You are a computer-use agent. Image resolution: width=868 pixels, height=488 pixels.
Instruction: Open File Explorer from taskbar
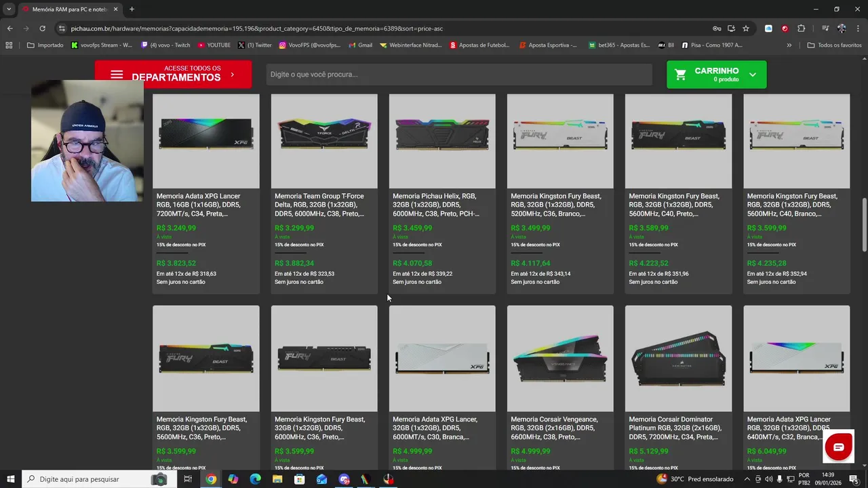277,479
